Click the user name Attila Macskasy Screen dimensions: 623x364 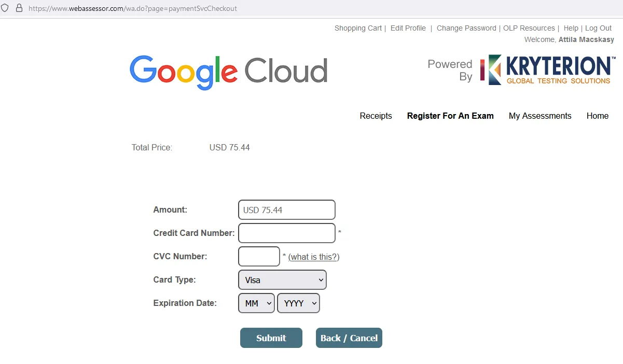point(586,39)
